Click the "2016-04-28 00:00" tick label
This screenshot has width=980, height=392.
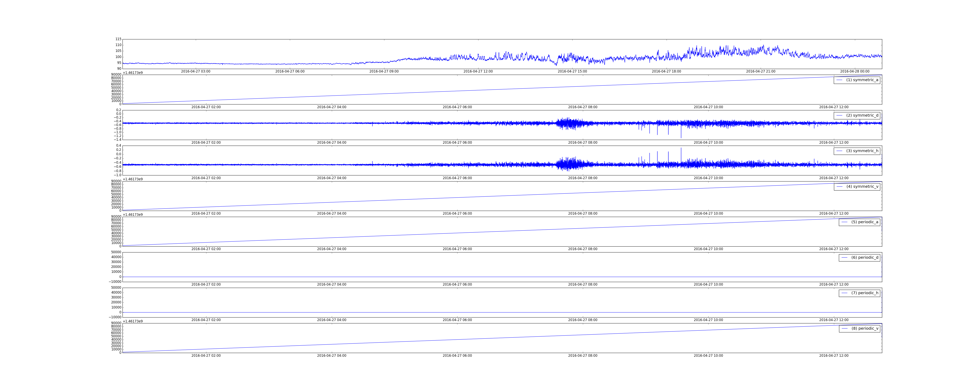(x=855, y=72)
